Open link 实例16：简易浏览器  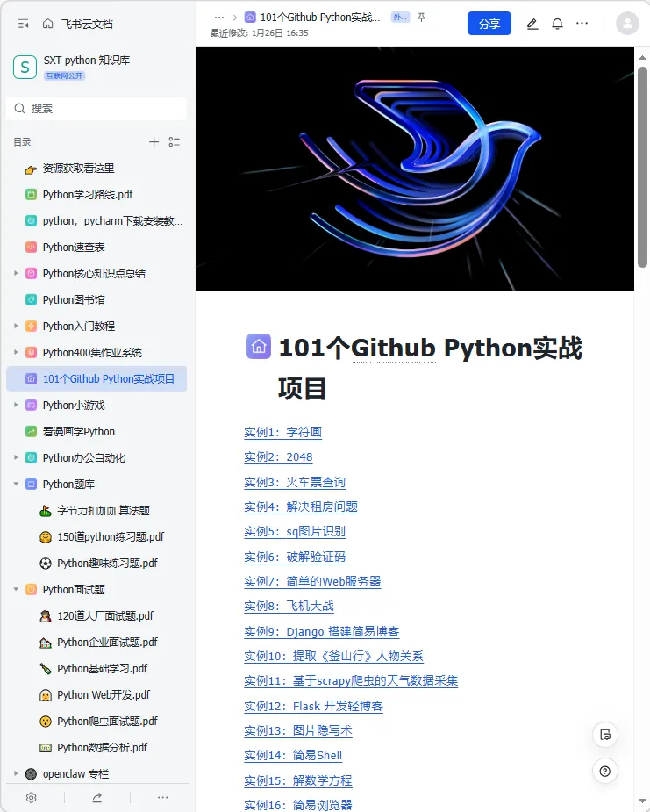point(298,805)
